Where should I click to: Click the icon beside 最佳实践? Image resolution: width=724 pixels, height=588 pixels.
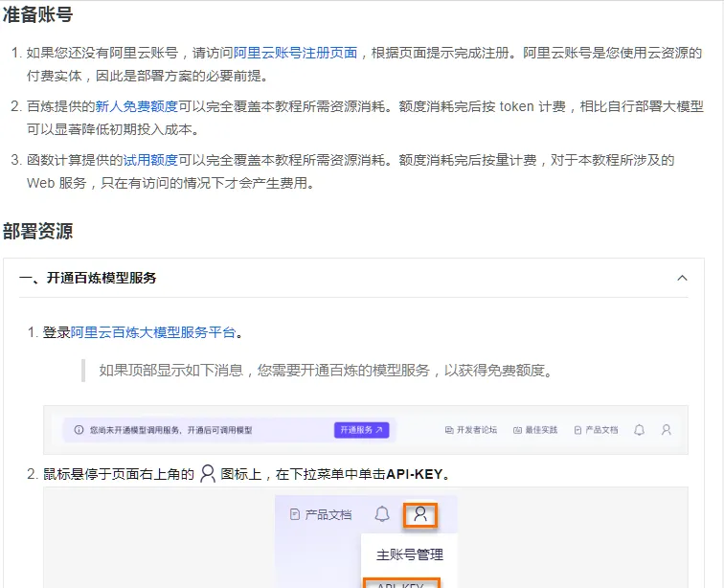coord(517,430)
